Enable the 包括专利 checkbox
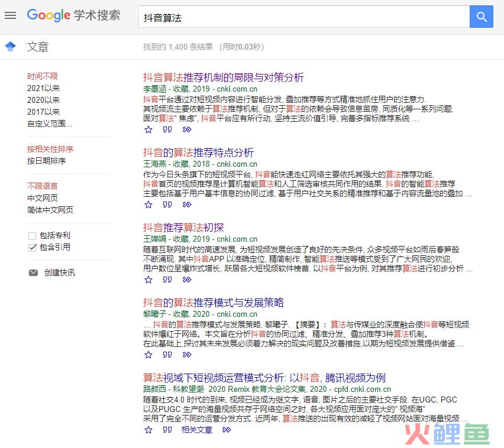 click(x=32, y=236)
